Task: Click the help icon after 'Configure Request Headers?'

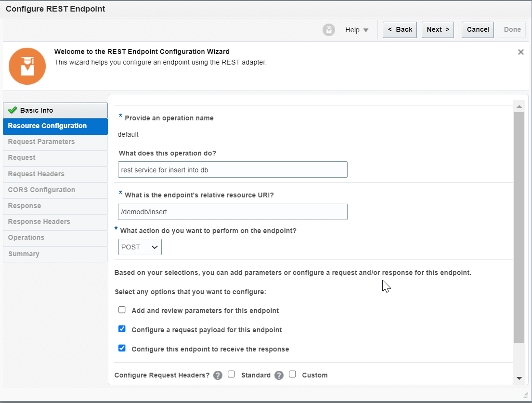Action: [218, 375]
